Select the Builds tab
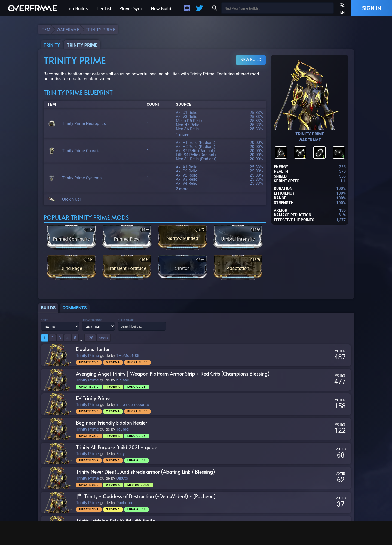Image resolution: width=392 pixels, height=545 pixels. coord(48,308)
